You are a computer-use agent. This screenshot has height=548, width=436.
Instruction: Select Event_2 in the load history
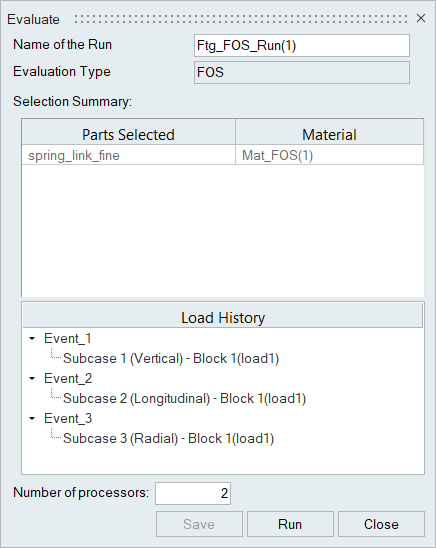68,378
